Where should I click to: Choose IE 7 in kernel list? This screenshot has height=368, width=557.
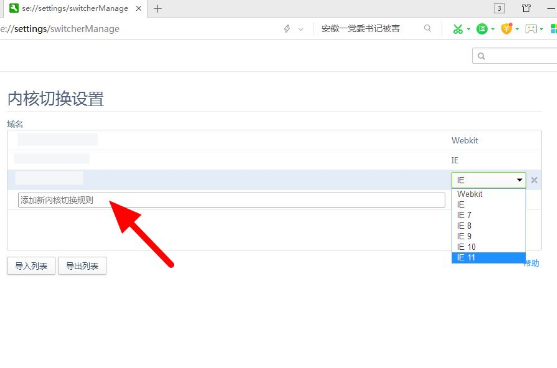coord(488,215)
